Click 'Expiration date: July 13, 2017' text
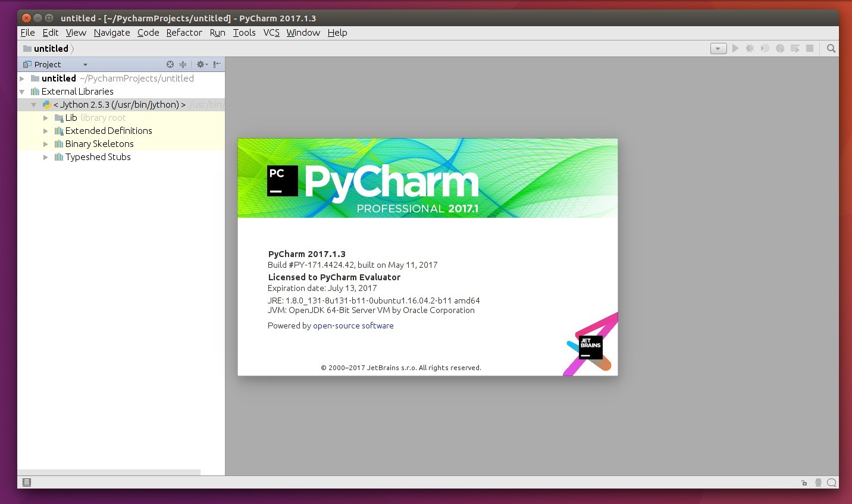Viewport: 852px width, 504px height. (322, 288)
